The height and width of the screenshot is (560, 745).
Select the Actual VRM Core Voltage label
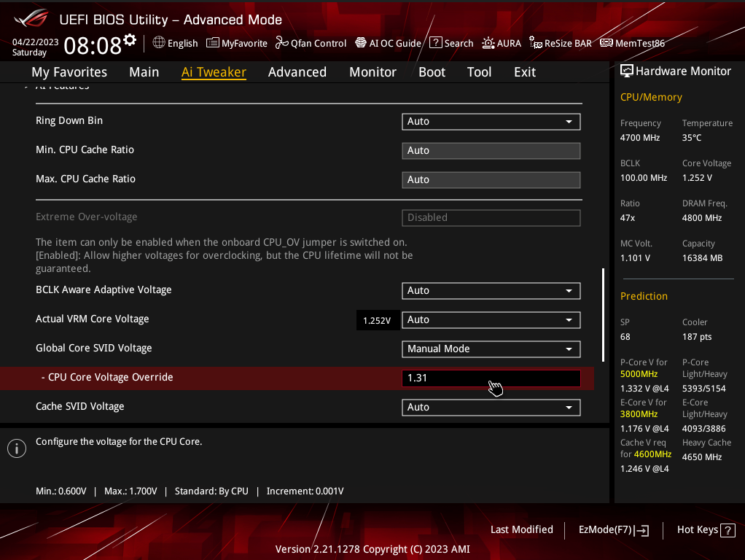[92, 319]
